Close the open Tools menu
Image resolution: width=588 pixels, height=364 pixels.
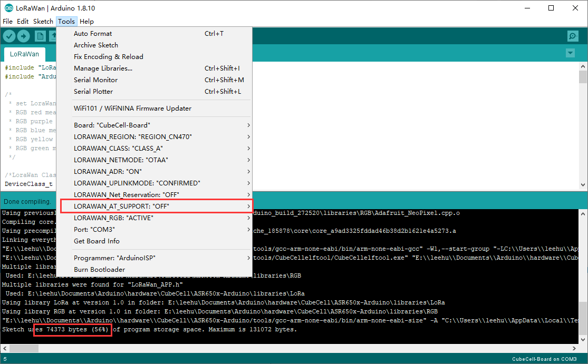66,22
